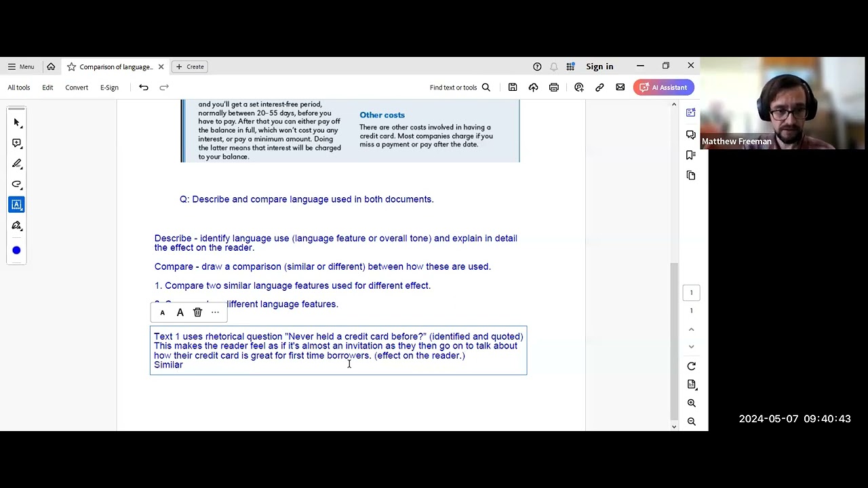
Task: Open the notifications bell
Action: [x=554, y=66]
